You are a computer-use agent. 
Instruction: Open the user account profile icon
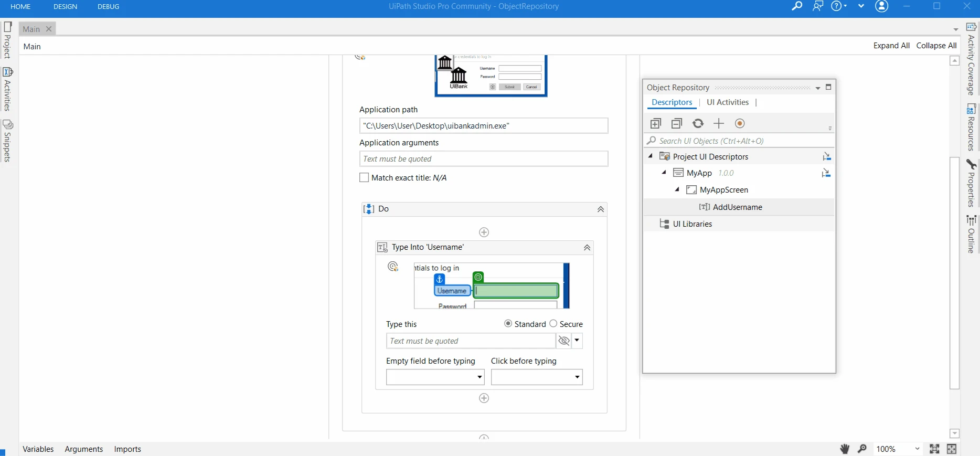[x=882, y=6]
